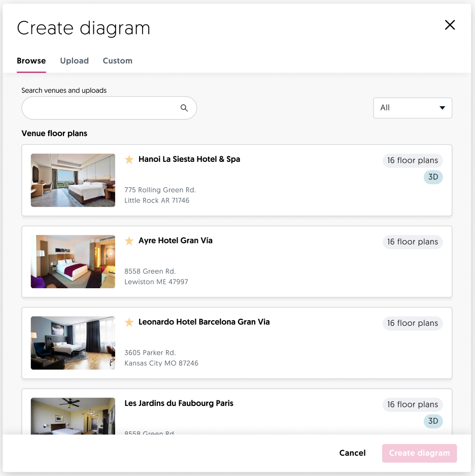Click the Lewiston ME 47997 text
The height and width of the screenshot is (476, 475).
tap(156, 282)
